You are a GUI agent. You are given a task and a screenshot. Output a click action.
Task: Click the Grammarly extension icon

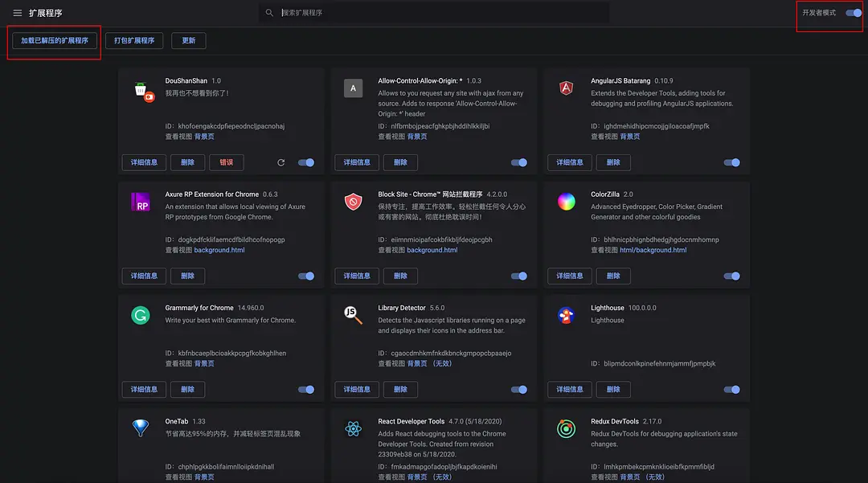(141, 315)
